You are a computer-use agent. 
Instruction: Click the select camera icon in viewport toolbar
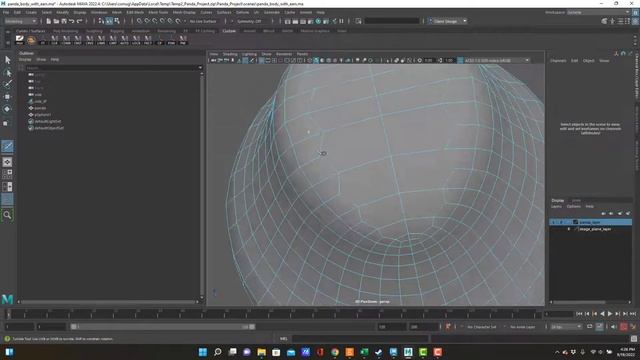[213, 60]
